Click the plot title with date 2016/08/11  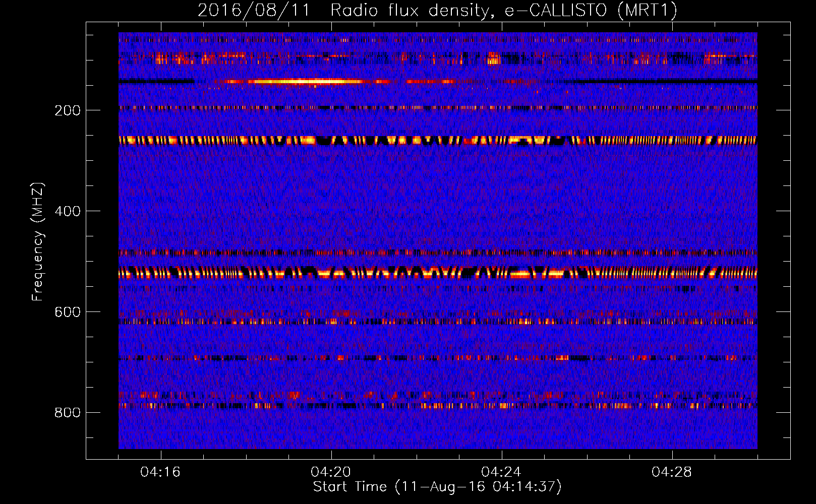437,10
